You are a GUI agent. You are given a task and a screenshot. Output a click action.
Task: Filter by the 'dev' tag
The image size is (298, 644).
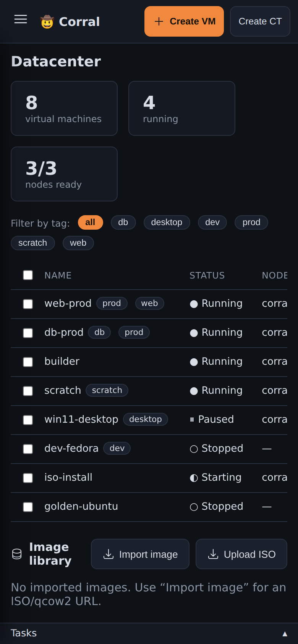click(212, 222)
